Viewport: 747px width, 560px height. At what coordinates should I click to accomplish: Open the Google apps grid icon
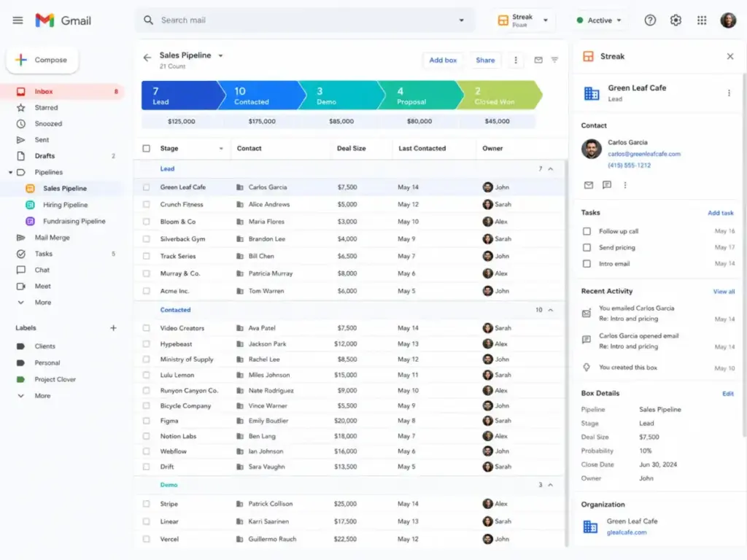702,20
